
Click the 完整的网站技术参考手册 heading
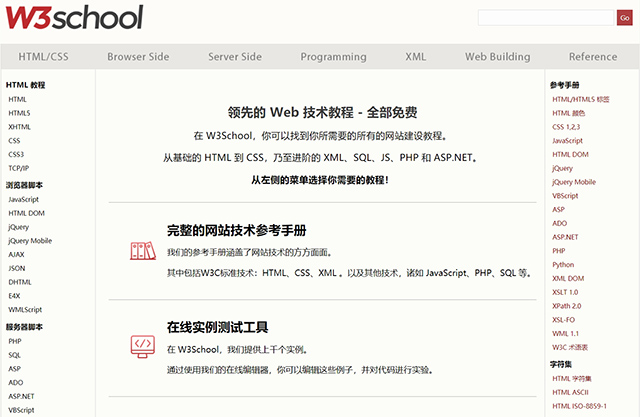[236, 231]
